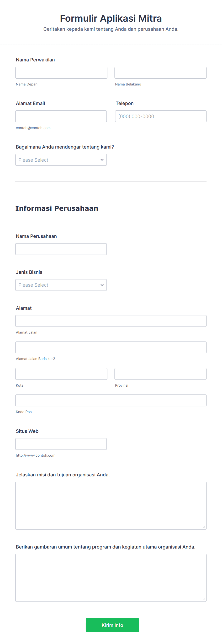Click the resize handle of the program textarea
Viewport: 222px width, 644px height.
(205, 599)
